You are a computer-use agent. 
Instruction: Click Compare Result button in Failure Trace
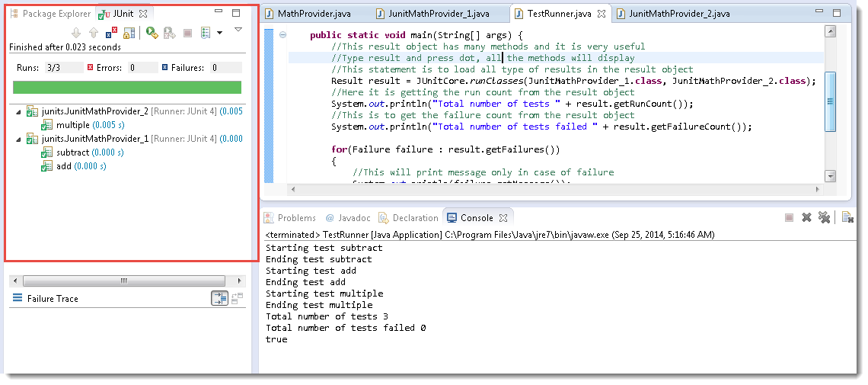pos(238,299)
